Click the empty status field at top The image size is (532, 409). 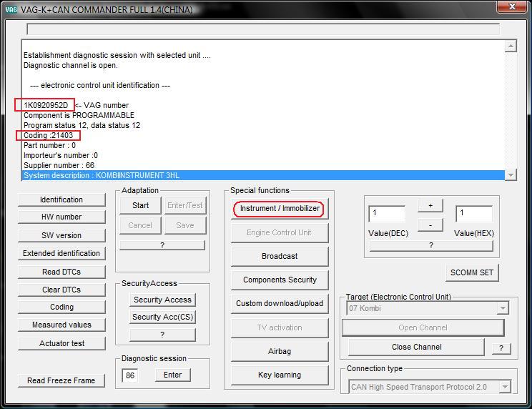263,29
